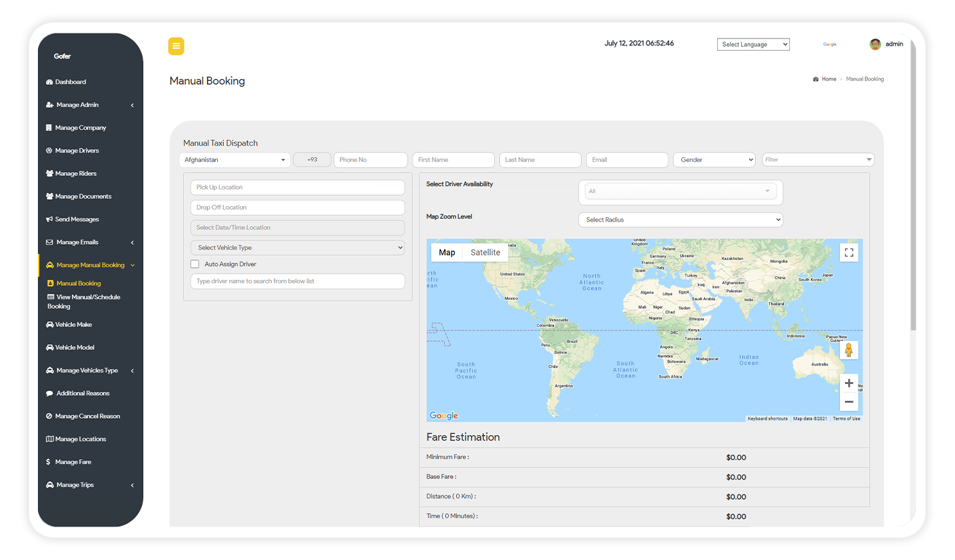
Task: Click the Manage Trips taxi icon
Action: [x=49, y=485]
